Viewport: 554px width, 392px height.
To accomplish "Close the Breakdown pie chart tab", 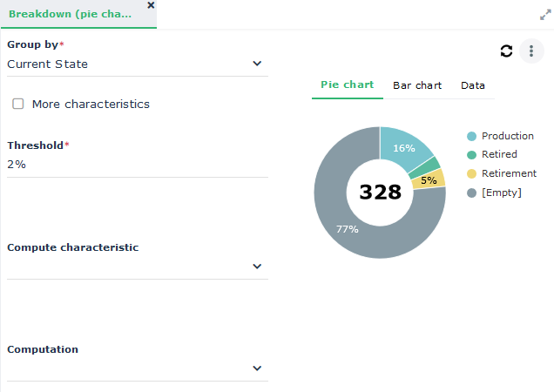I will [x=151, y=5].
